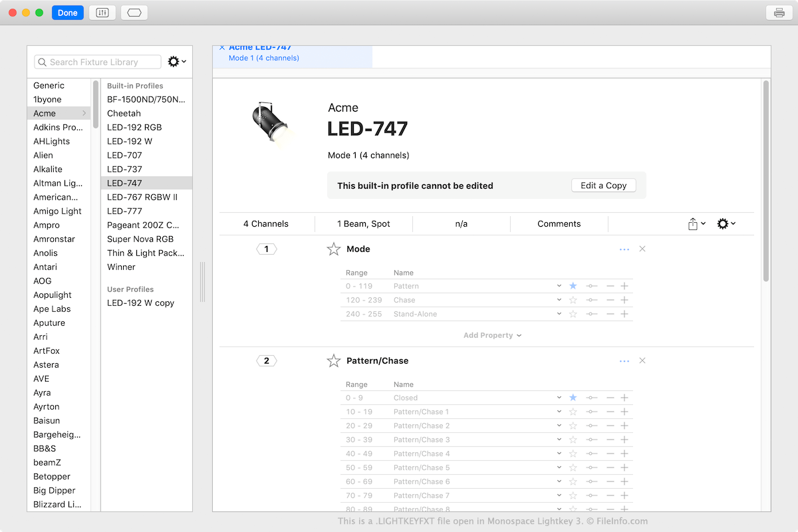The width and height of the screenshot is (798, 532).
Task: Toggle default star for Closed range
Action: coord(573,398)
